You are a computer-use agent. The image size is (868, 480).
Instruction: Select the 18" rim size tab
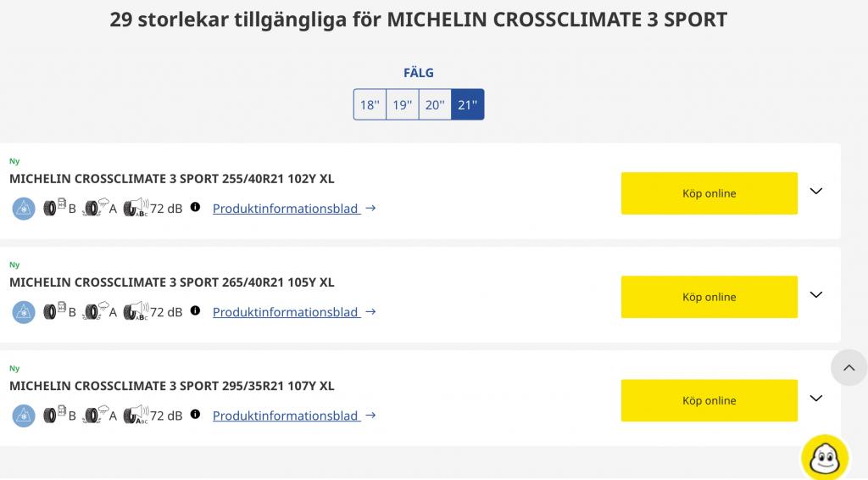(x=370, y=104)
